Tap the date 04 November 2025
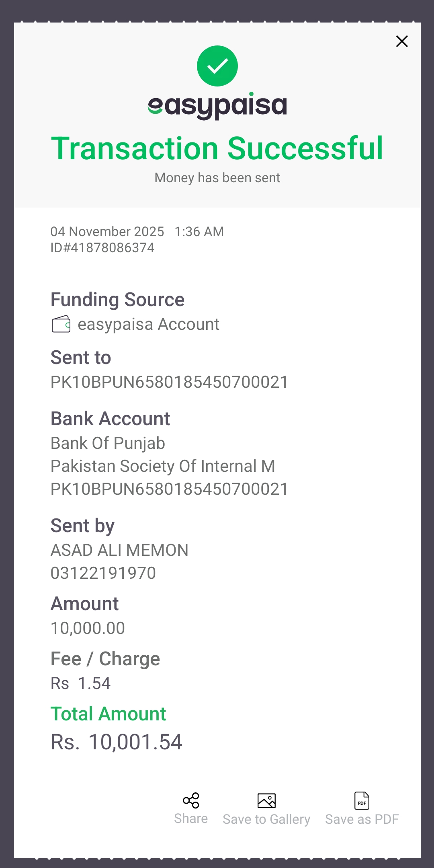434x868 pixels. pos(107,232)
